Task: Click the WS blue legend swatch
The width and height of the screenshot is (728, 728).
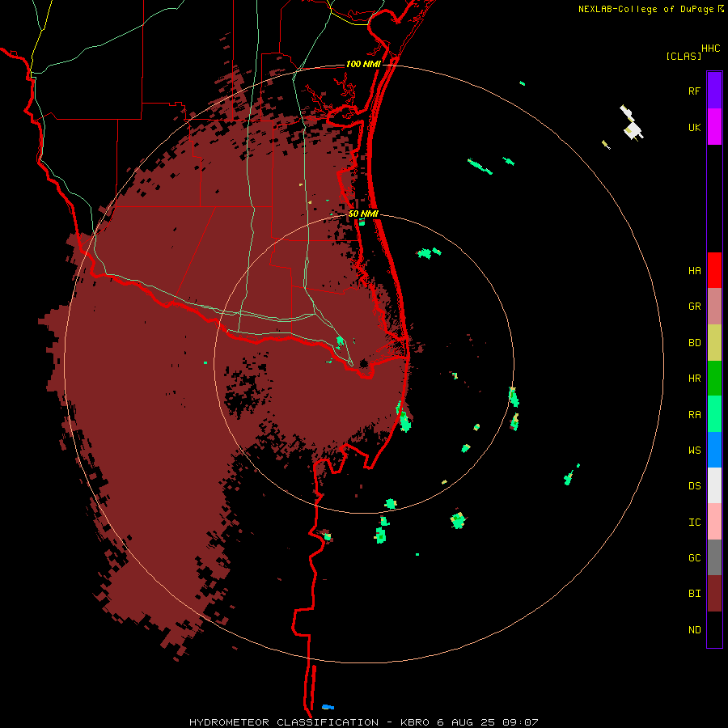Action: click(714, 450)
